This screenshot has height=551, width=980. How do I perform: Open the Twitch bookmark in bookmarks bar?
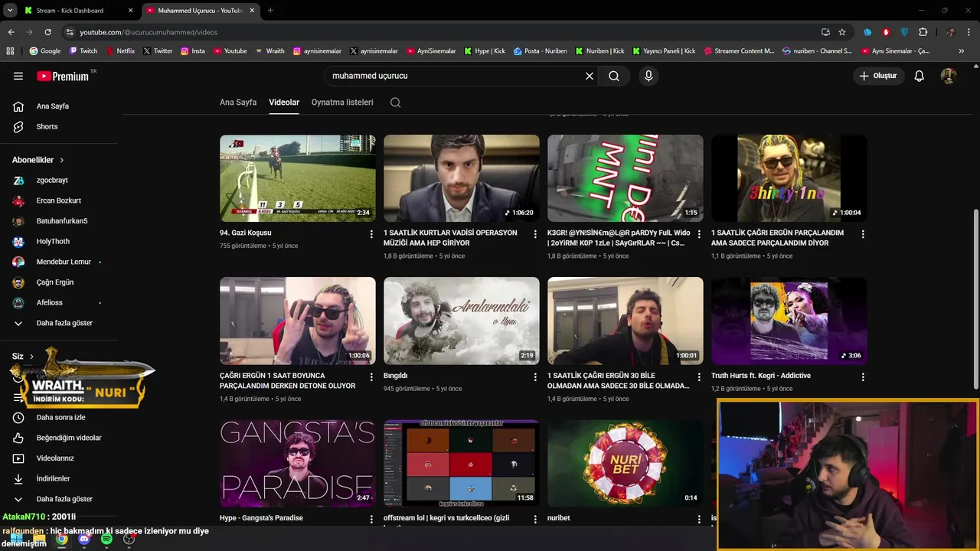[83, 51]
